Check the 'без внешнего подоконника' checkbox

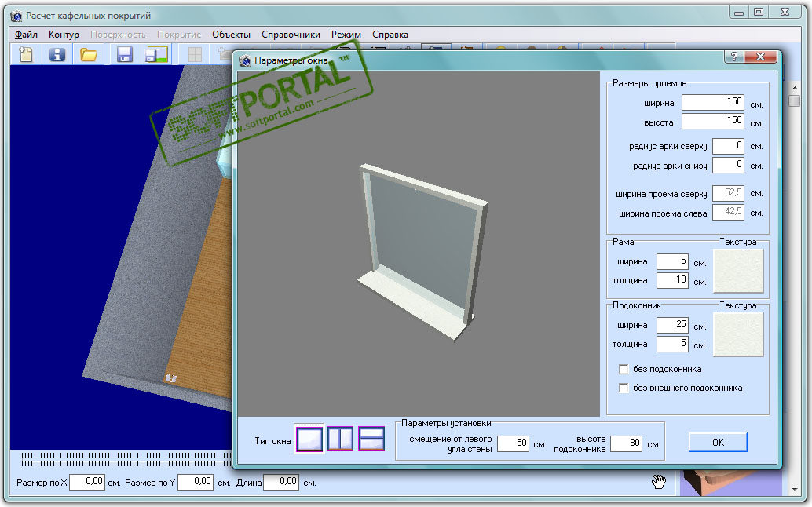(x=624, y=388)
